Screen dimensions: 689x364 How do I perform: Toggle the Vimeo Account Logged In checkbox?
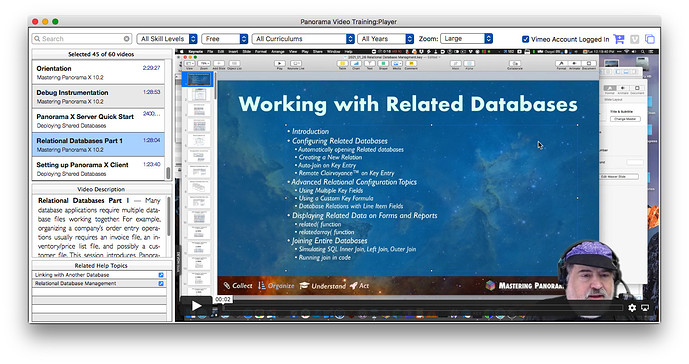525,39
